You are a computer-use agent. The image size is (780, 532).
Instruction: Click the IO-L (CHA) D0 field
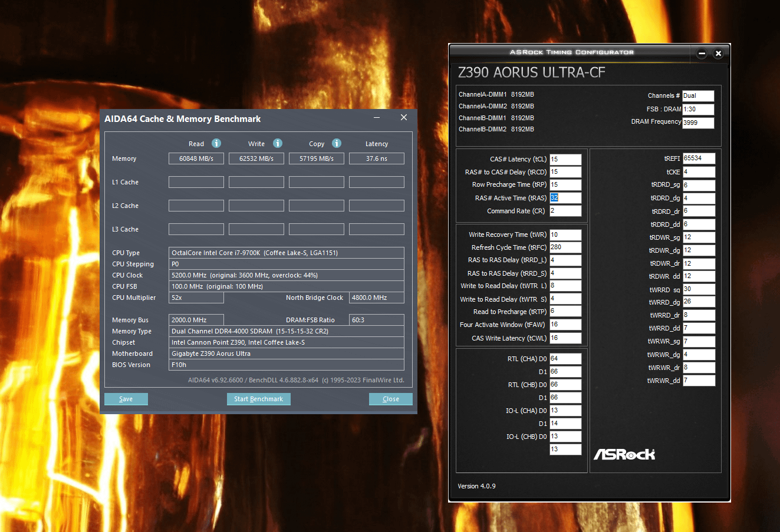565,411
